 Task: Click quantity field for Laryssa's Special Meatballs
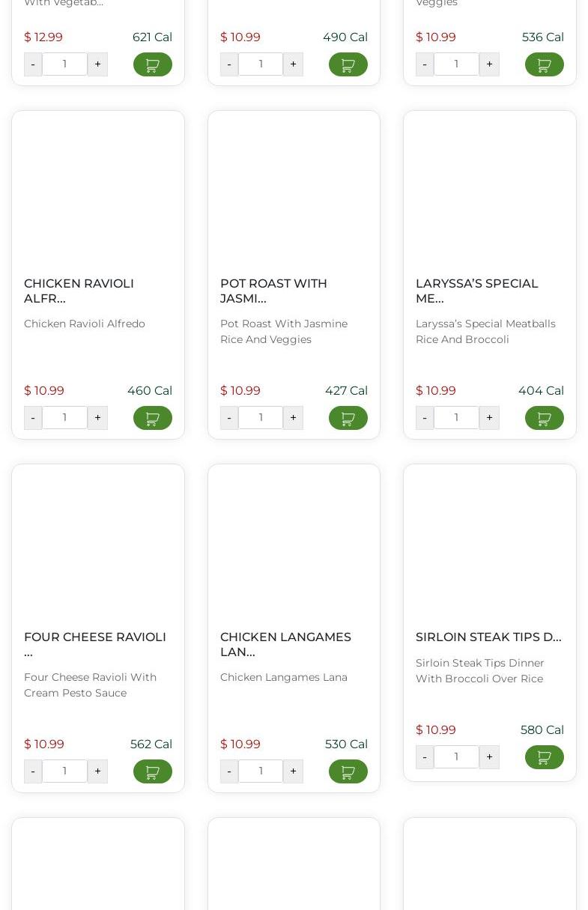[456, 418]
